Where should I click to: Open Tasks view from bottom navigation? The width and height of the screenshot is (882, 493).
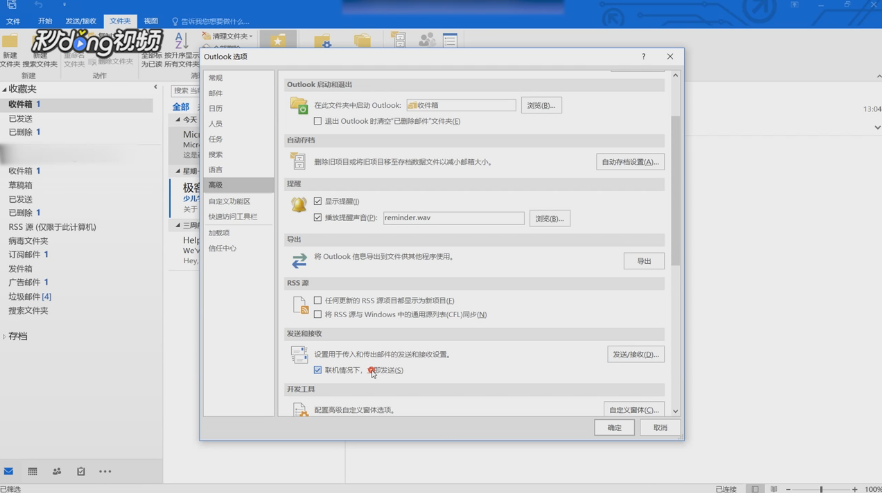pos(81,472)
